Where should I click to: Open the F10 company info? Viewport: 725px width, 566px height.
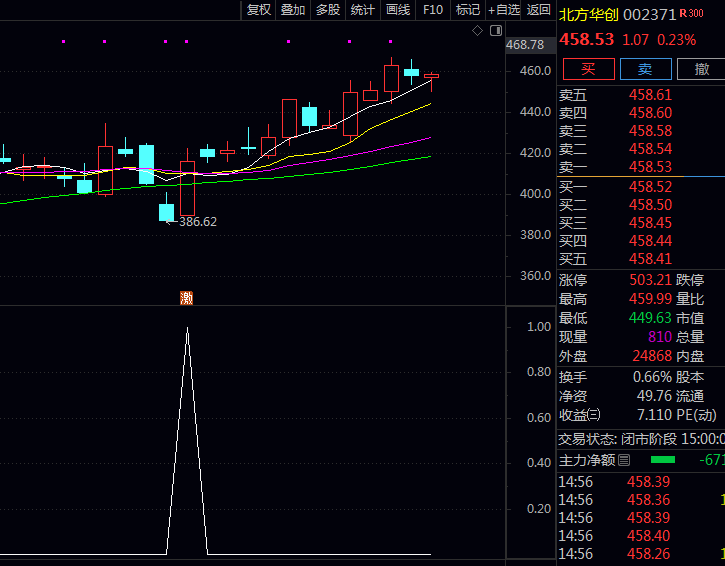tap(433, 10)
